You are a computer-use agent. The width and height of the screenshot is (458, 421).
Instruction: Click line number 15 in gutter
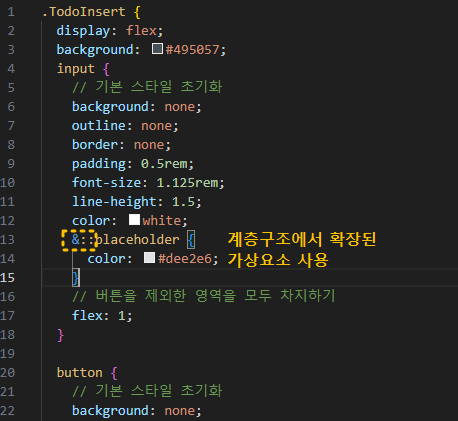tap(7, 277)
